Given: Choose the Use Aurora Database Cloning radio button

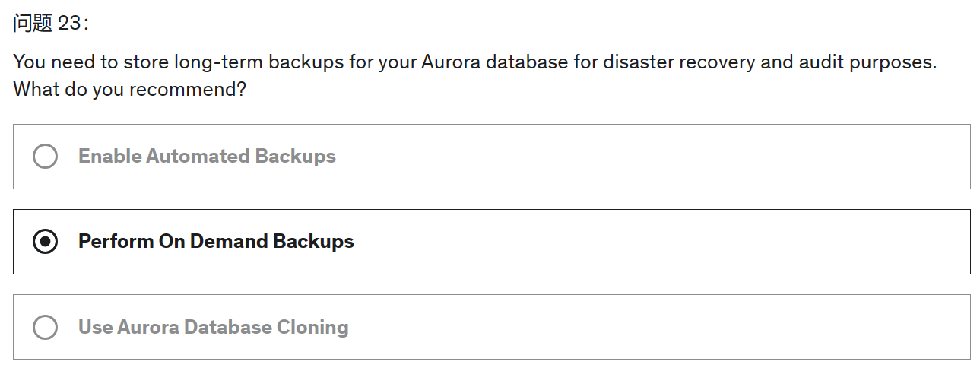Looking at the screenshot, I should coord(46,328).
